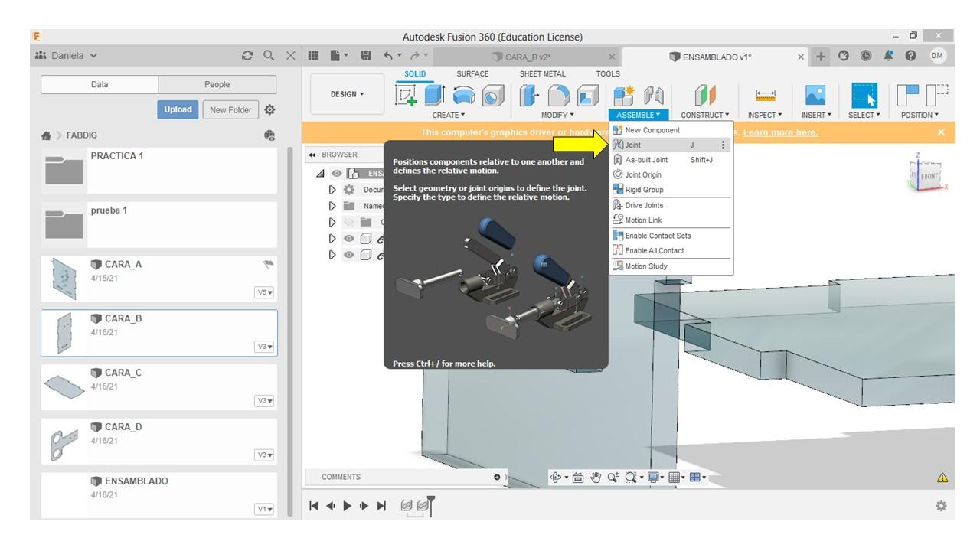Open data panel settings gear
This screenshot has width=980, height=551.
(269, 110)
